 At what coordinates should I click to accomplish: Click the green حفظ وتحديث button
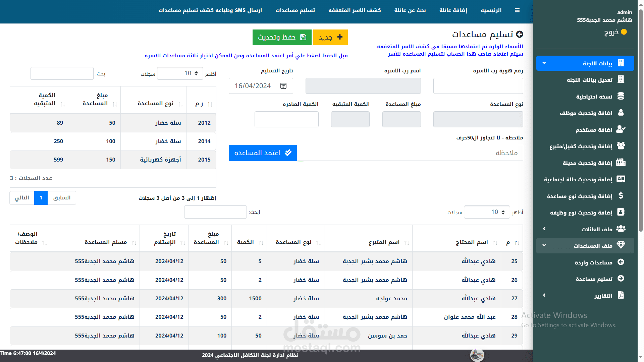(282, 37)
